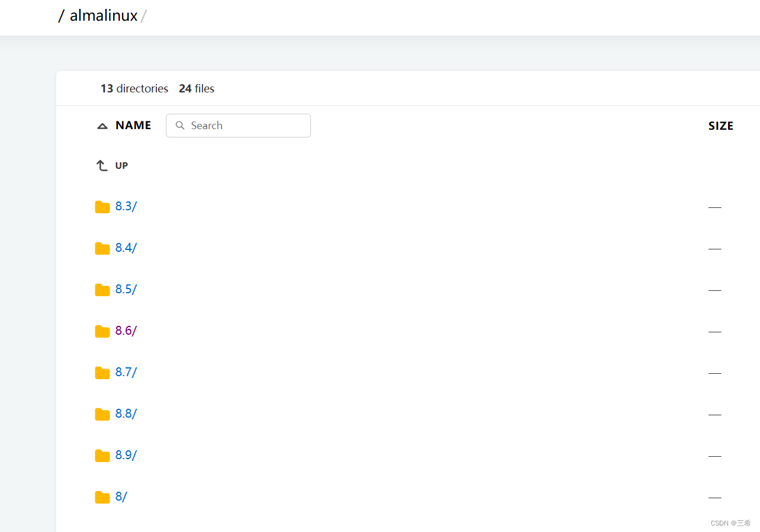Open the visited 8.6/ directory link
Screen dimensions: 760x532
(126, 331)
